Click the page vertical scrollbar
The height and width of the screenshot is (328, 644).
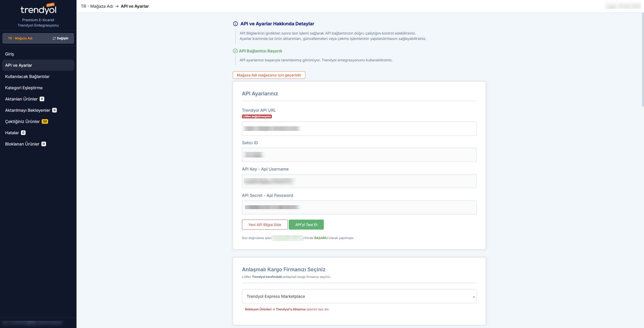coord(642,59)
